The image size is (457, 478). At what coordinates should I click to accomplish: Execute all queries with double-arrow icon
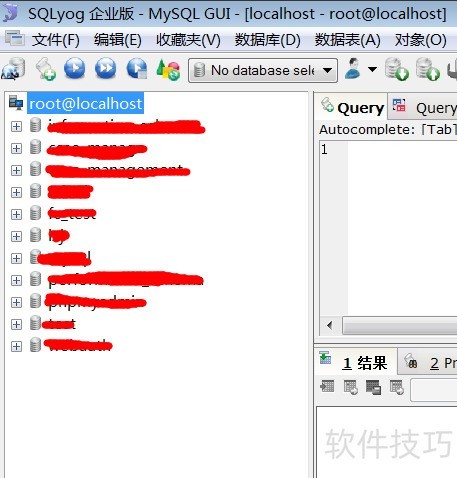pyautogui.click(x=105, y=68)
